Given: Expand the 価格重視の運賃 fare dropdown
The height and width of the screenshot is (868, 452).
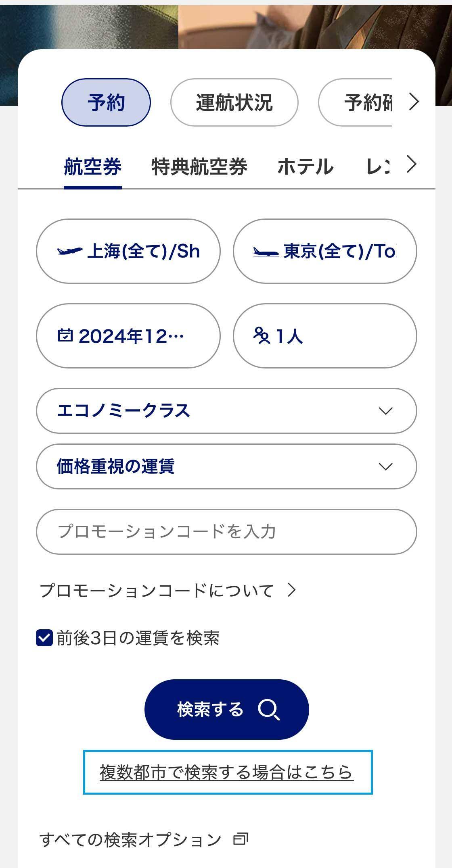Looking at the screenshot, I should point(226,466).
